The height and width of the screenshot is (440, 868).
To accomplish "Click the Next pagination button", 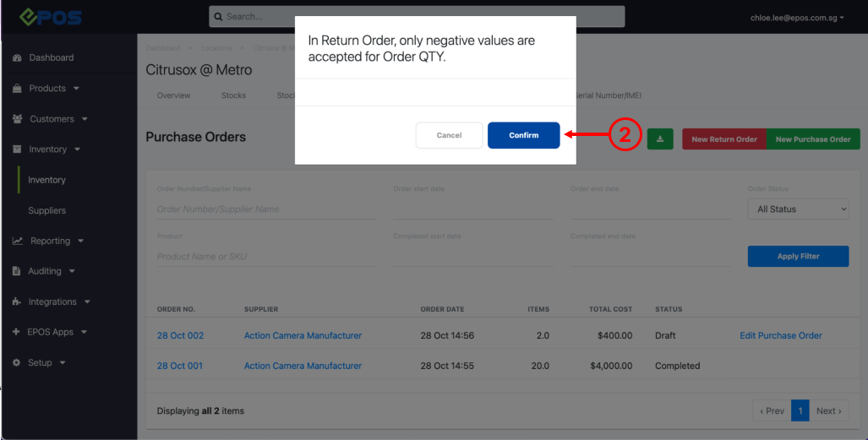I will [x=828, y=410].
